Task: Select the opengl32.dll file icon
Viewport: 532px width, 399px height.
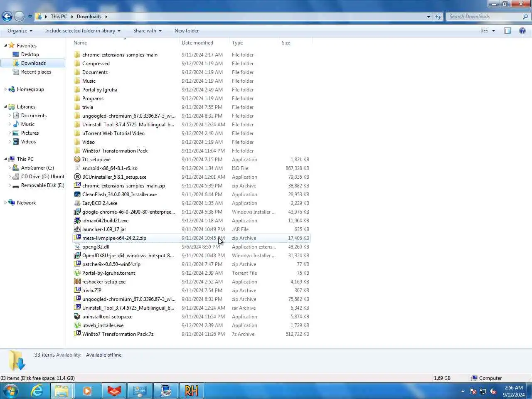Action: pos(77,246)
